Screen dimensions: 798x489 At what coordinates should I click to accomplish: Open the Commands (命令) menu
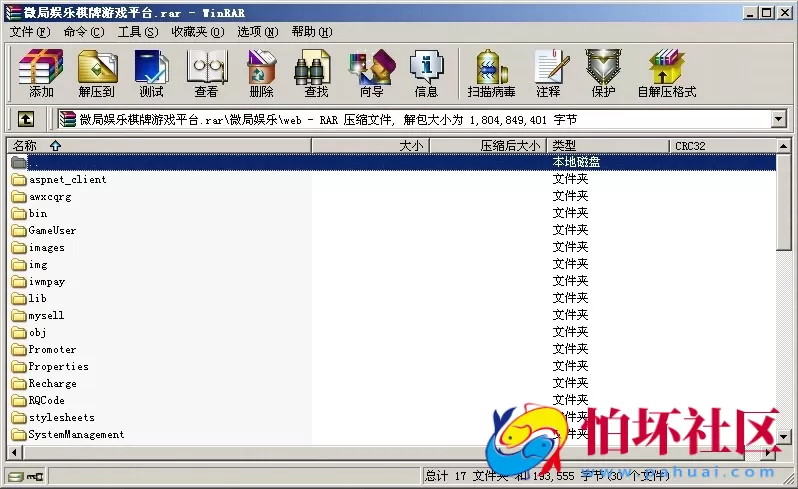pyautogui.click(x=84, y=32)
